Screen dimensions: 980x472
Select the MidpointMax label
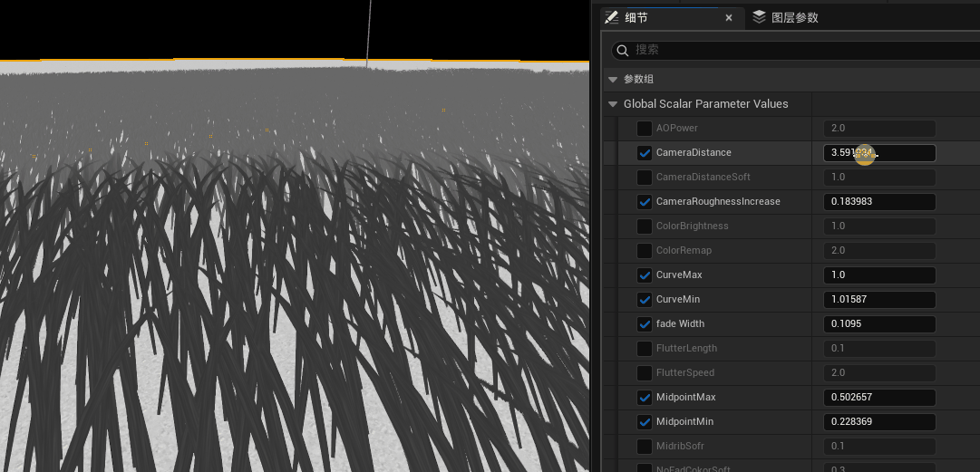coord(685,398)
